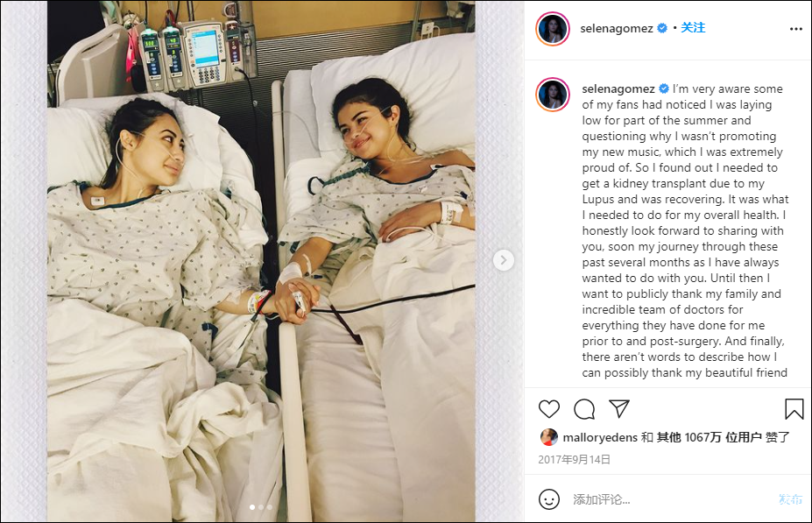Screen dimensions: 812x523
Task: Click the selenagomez avatar beside the caption
Action: pos(553,95)
